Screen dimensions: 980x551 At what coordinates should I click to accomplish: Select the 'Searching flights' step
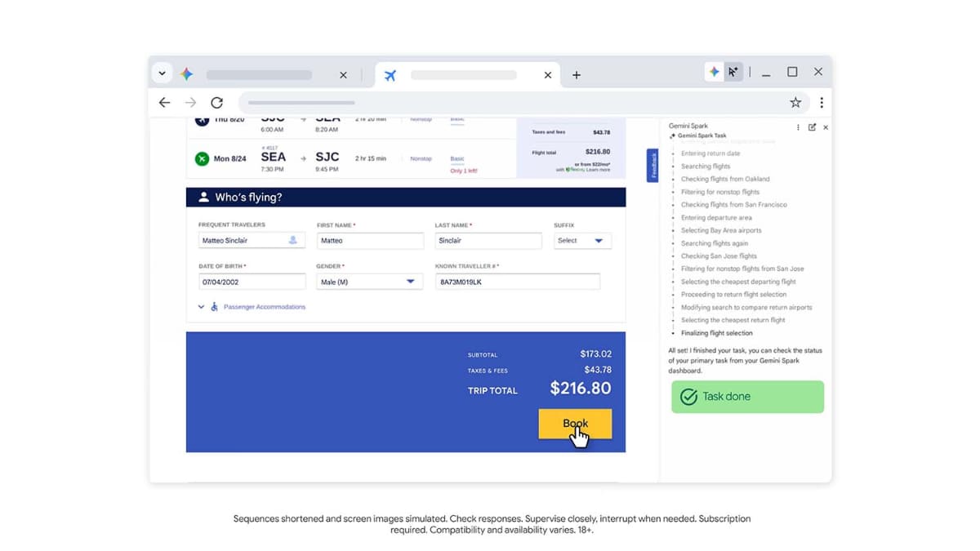click(x=706, y=167)
